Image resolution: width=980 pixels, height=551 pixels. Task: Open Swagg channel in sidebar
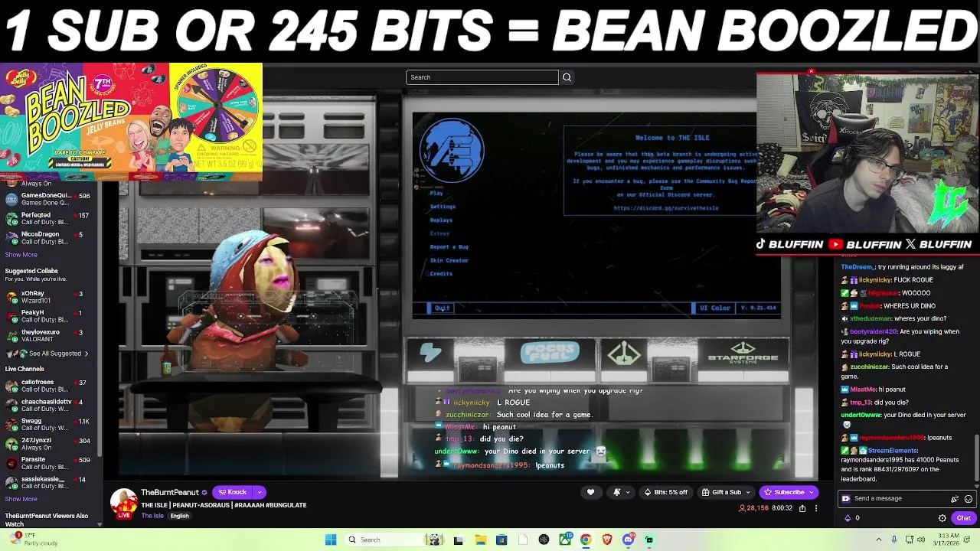[x=47, y=425]
